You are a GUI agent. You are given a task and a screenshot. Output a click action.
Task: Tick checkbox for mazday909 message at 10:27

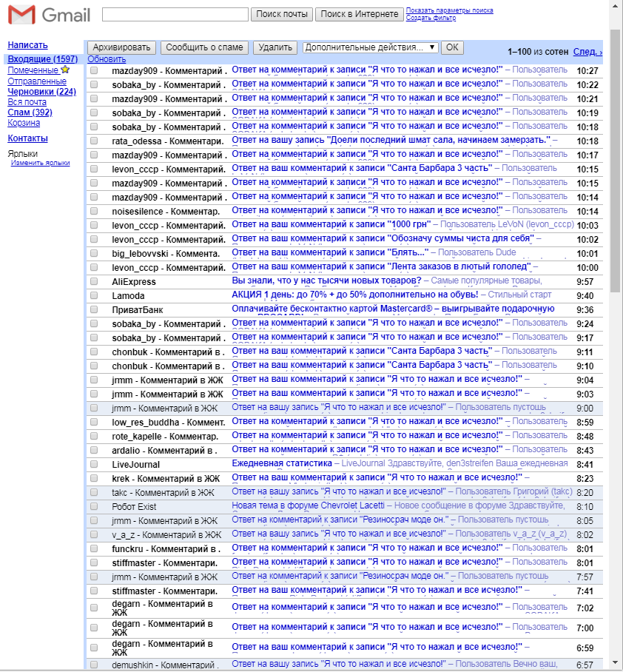pyautogui.click(x=94, y=71)
